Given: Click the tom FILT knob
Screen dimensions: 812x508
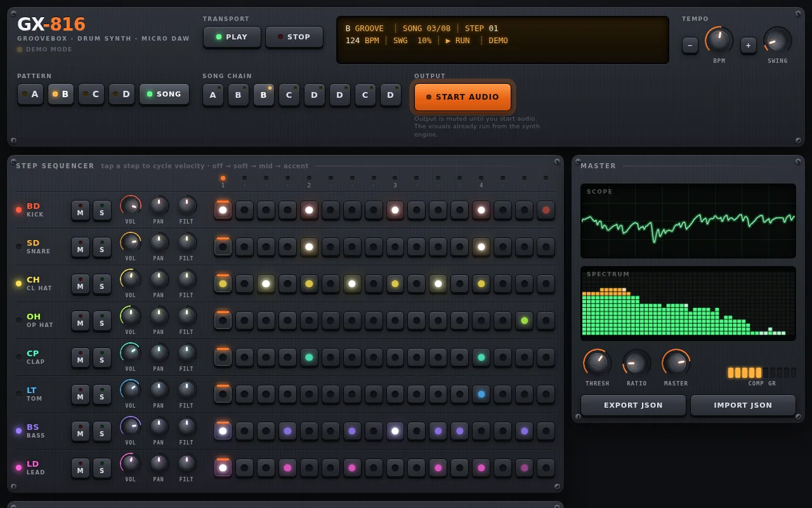Looking at the screenshot, I should point(187,389).
